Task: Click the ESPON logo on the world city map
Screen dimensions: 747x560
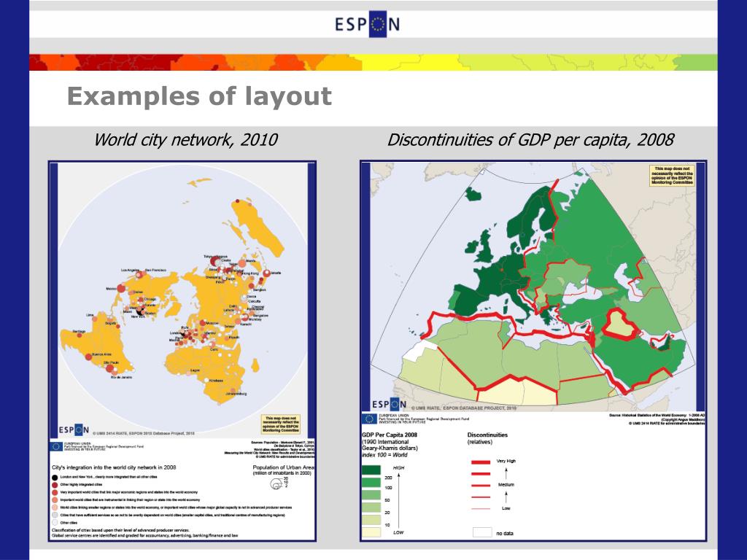Action: tap(74, 429)
